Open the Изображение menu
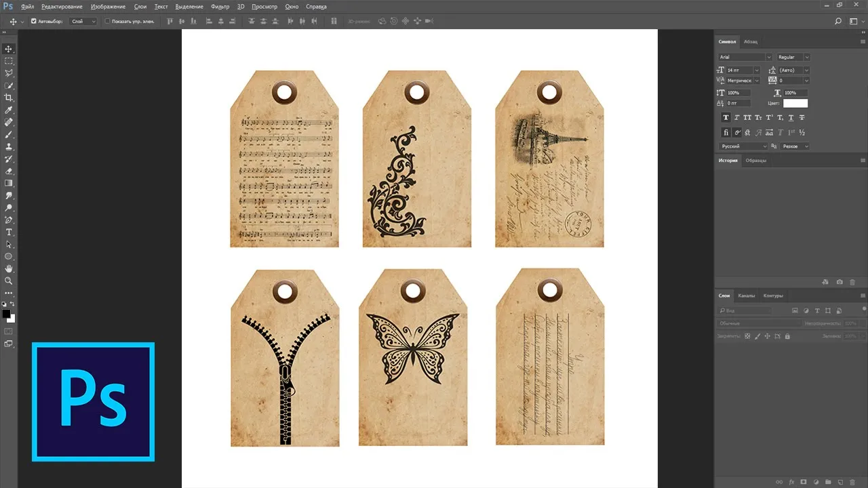This screenshot has width=868, height=488. [x=108, y=6]
